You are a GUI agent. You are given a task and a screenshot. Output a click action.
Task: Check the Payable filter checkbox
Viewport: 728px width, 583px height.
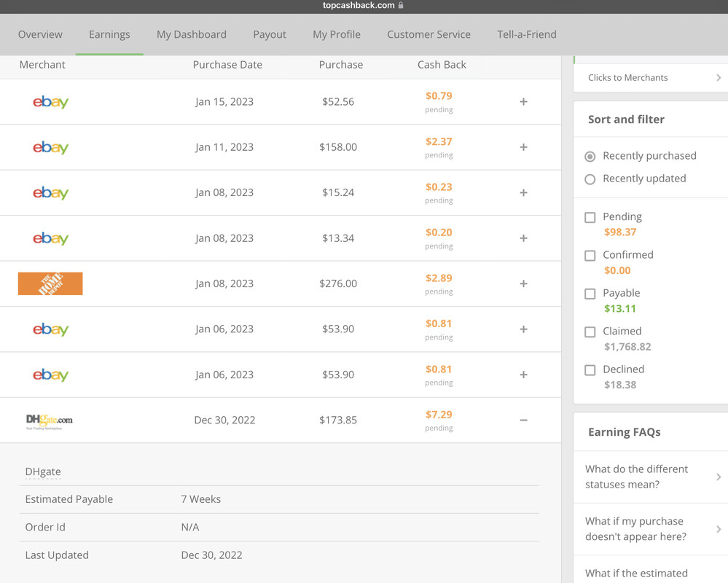[x=590, y=294]
